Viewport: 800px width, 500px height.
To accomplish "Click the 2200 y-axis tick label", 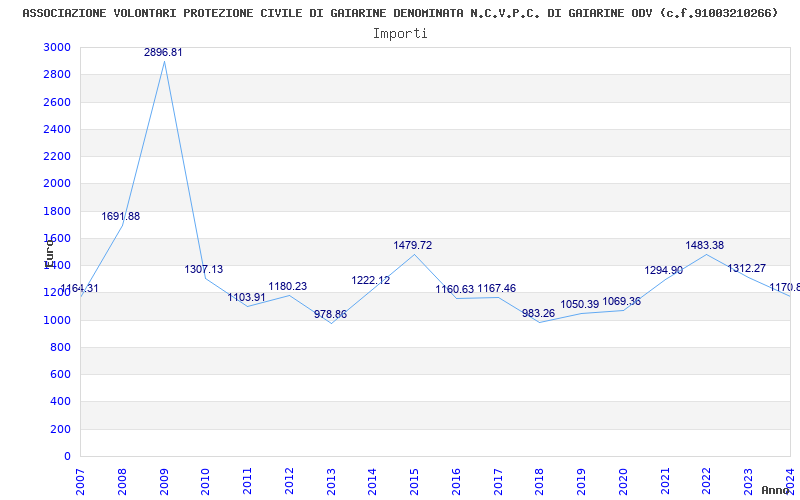I will click(x=58, y=157).
